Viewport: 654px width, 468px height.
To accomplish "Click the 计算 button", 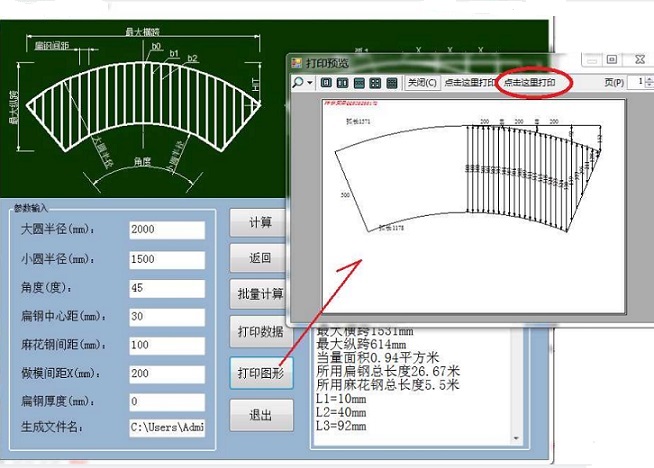I will click(x=260, y=222).
